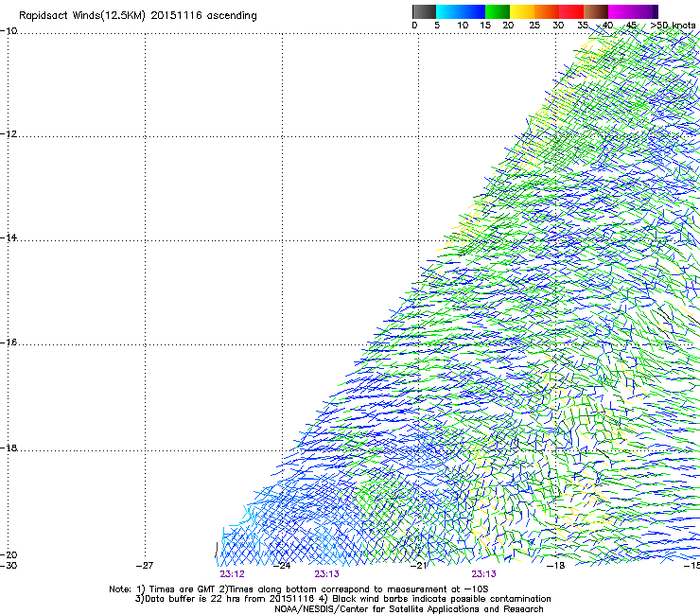Screen dimensions: 700x615
Task: Click the 'Data buffer is 22 hrs' note
Action: click(x=342, y=599)
